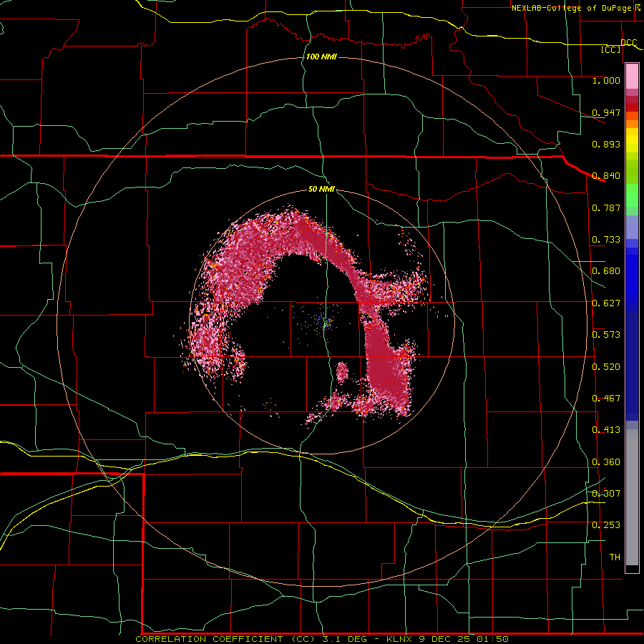Click the 0.520 color scale value
The image size is (644, 644).
(606, 367)
